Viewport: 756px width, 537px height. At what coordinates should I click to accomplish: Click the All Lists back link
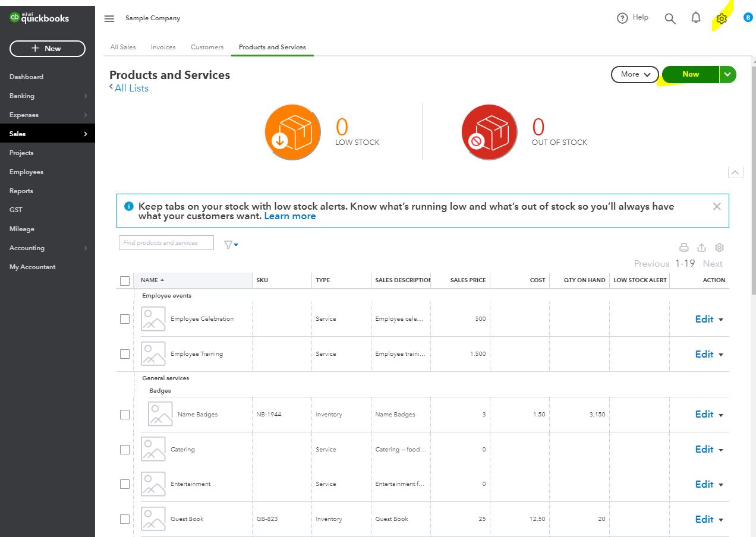(x=130, y=88)
